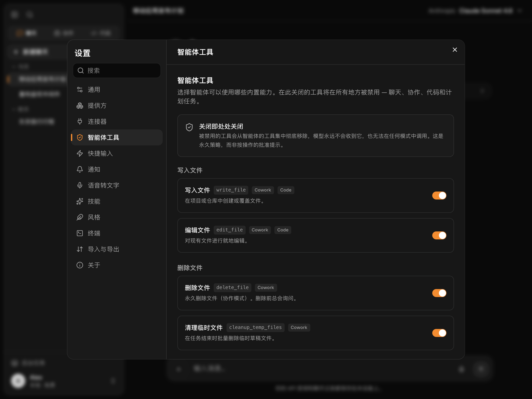The image size is (532, 399).
Task: Click the cleanup_temp_files code label
Action: pos(255,328)
